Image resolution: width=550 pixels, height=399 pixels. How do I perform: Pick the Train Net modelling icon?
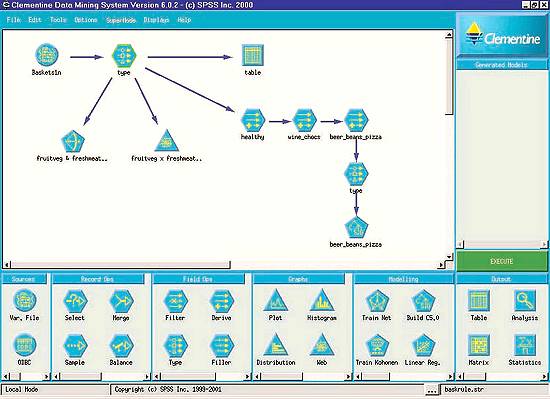(x=377, y=301)
